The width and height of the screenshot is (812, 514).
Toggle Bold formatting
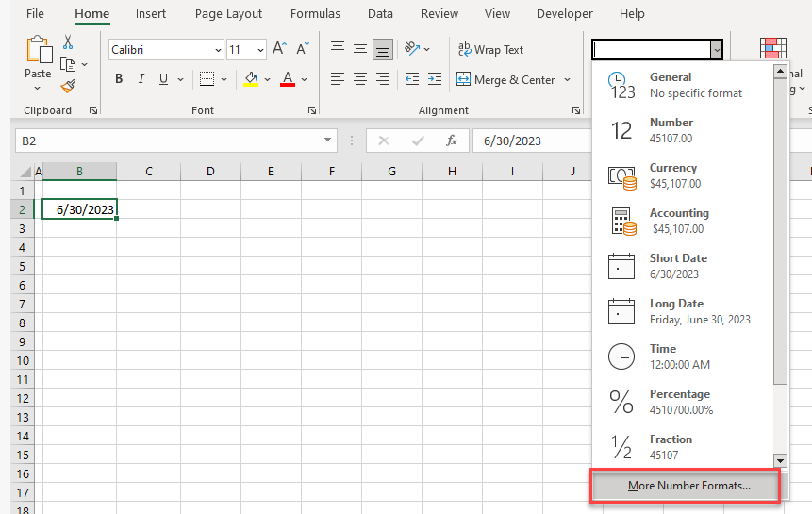119,79
